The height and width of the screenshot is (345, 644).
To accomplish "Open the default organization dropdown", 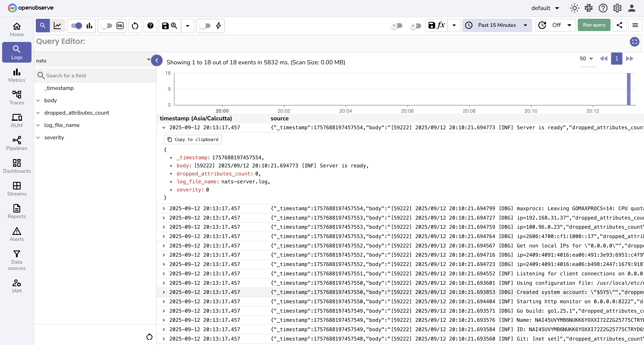I will (545, 8).
